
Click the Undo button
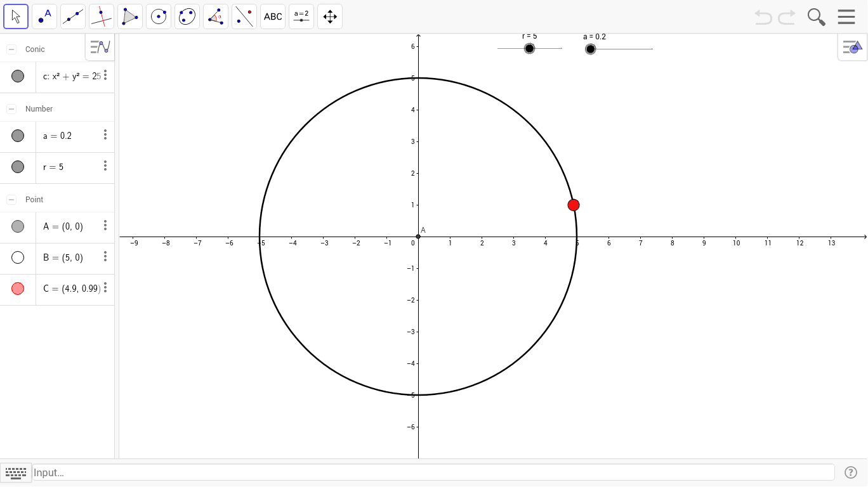click(763, 17)
